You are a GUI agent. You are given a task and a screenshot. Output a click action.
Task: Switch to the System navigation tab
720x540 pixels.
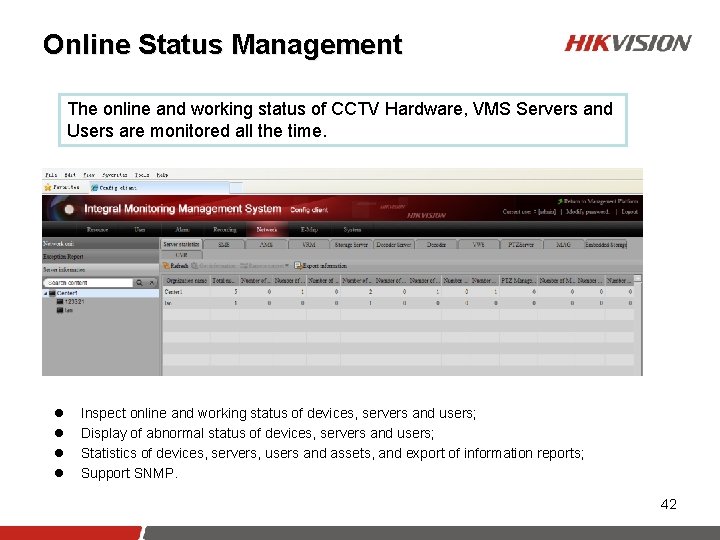point(352,230)
